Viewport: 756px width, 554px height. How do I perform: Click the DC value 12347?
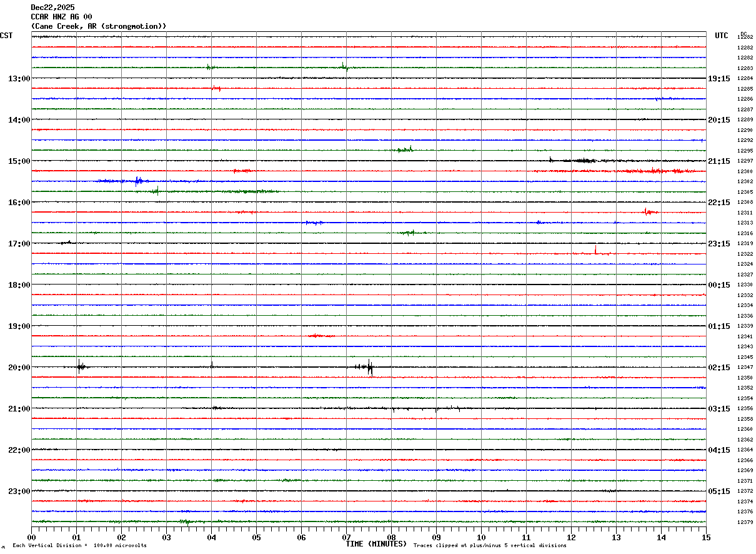745,367
